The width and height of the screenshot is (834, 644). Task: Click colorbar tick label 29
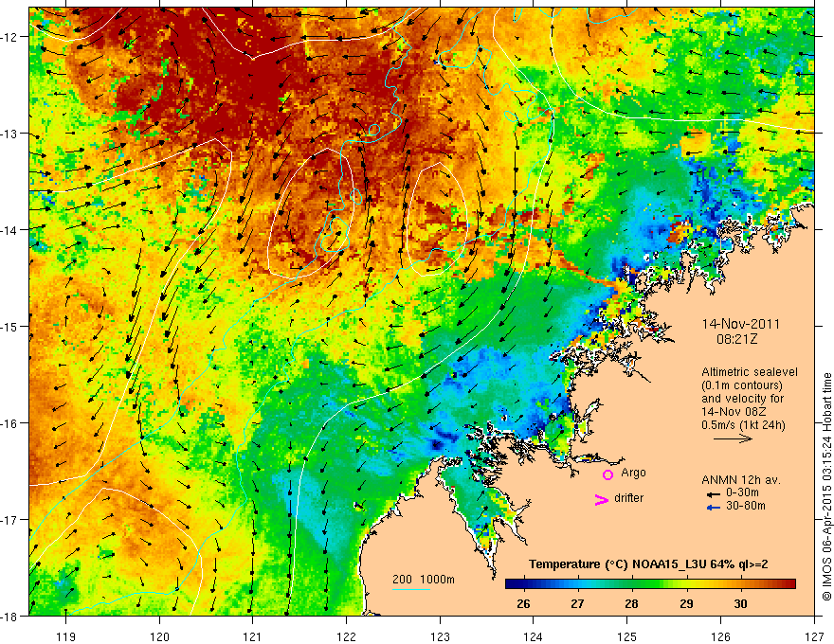point(686,603)
